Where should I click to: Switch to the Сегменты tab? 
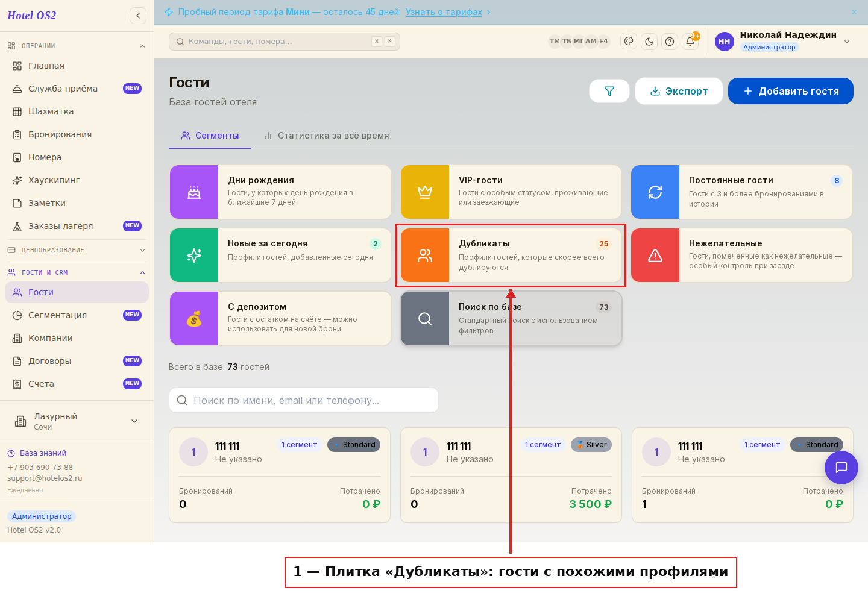click(x=210, y=136)
